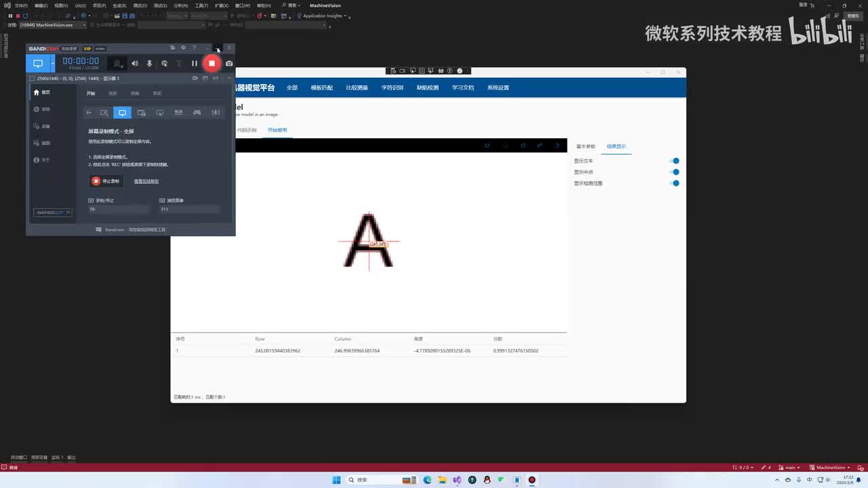Open Bandicam 常规 sidebar section
The image size is (868, 488).
coord(42,109)
